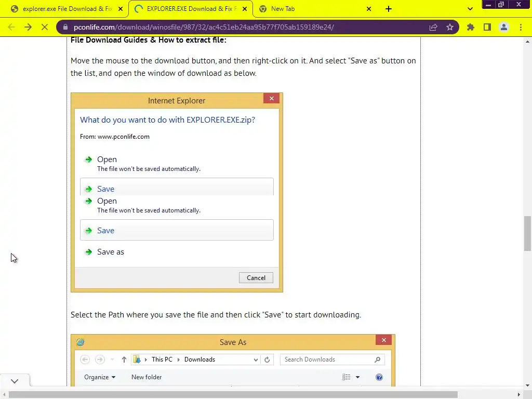Image resolution: width=532 pixels, height=399 pixels.
Task: Close the Internet Explorer dialog image
Action: click(x=271, y=98)
